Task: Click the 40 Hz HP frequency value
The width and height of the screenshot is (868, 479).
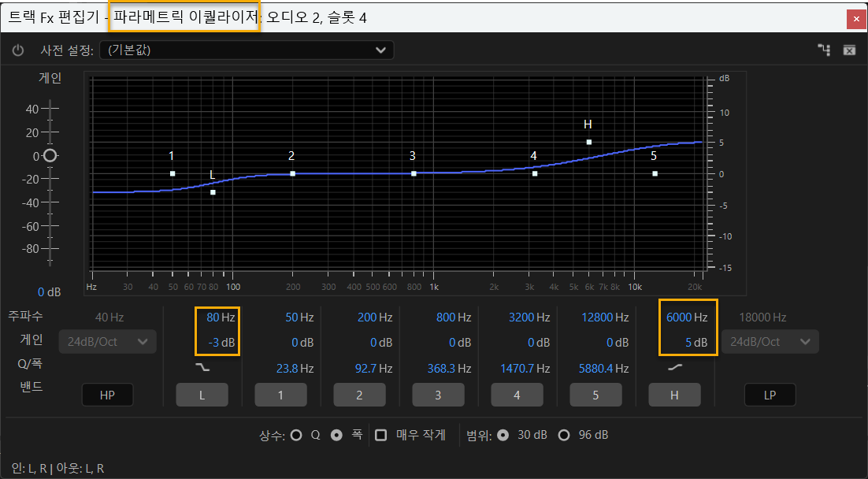Action: (109, 317)
